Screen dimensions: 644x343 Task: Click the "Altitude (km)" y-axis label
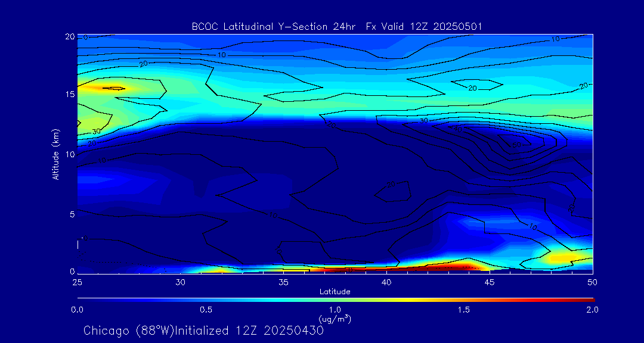56,154
